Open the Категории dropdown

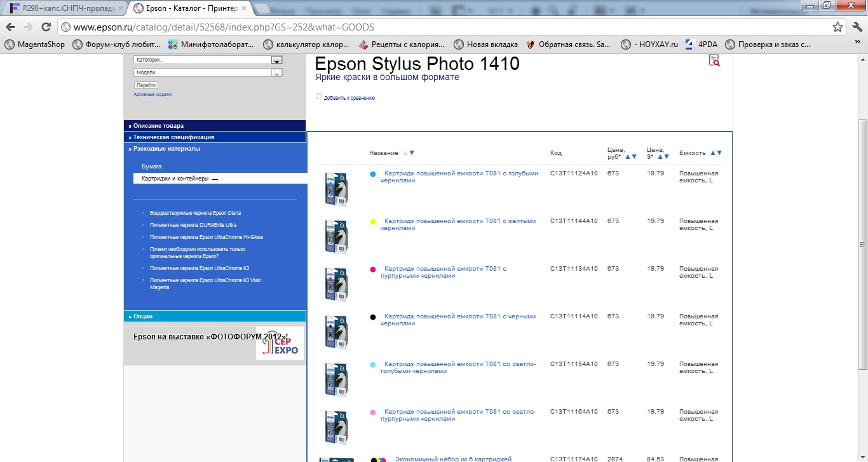208,60
